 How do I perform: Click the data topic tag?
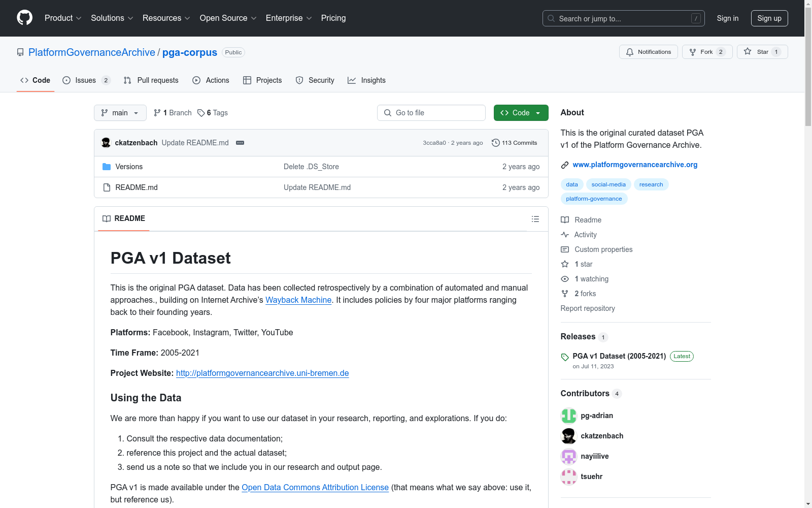click(572, 184)
